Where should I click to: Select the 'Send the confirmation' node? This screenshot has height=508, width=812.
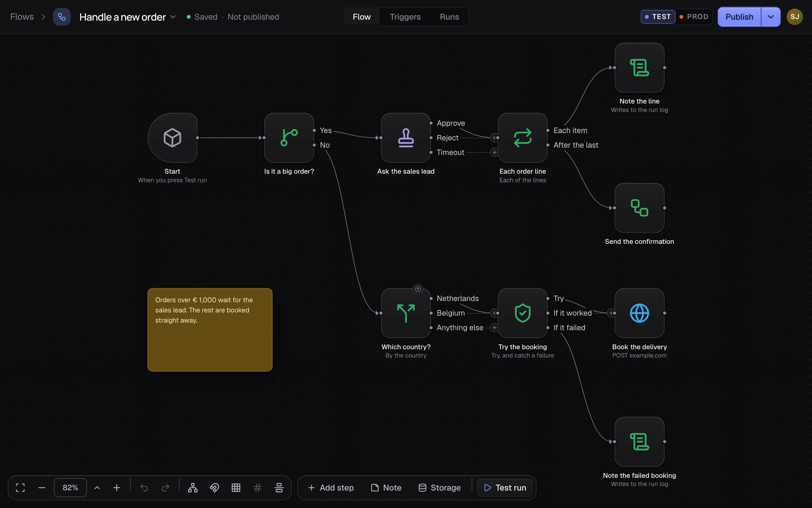(639, 208)
